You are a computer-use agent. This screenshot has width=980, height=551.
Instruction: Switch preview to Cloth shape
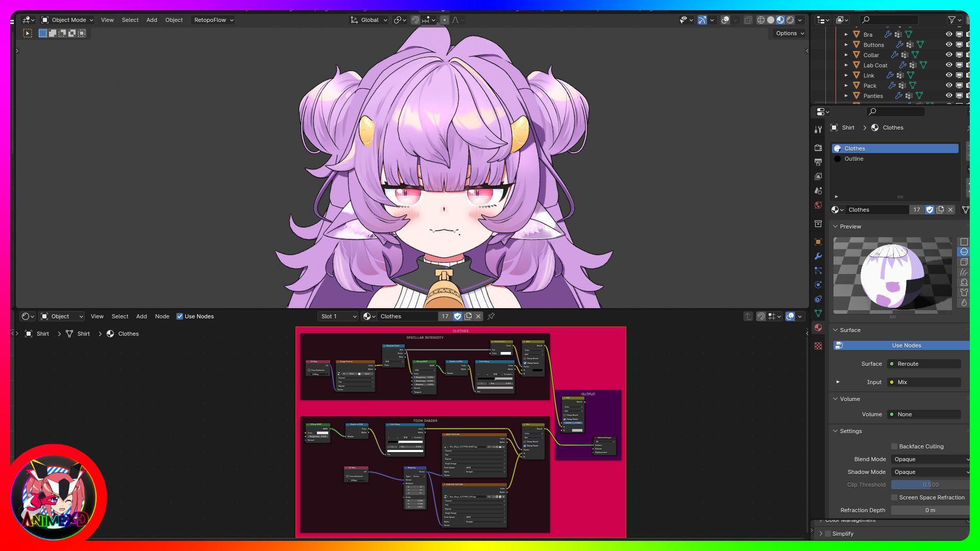click(x=964, y=292)
